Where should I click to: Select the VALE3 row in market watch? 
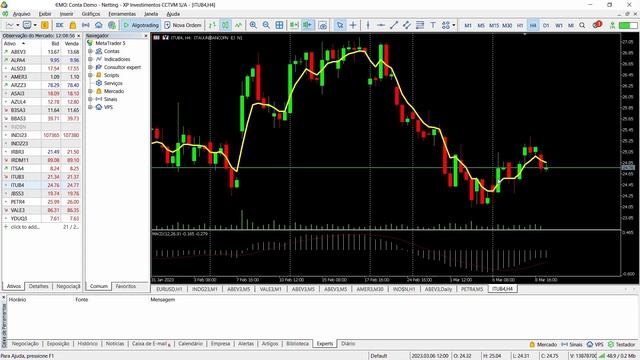click(x=42, y=210)
